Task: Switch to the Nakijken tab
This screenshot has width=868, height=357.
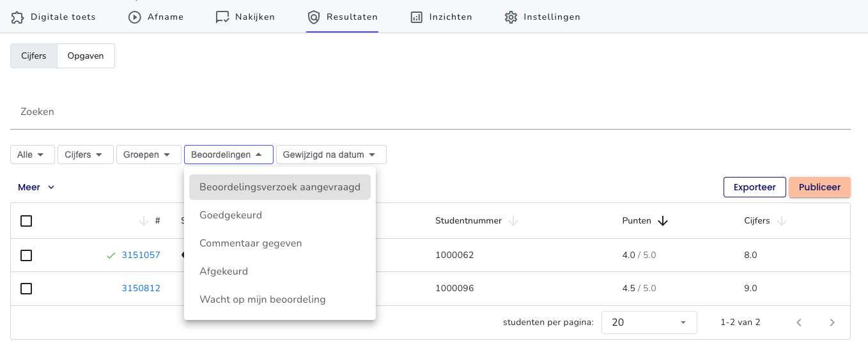Action: tap(245, 17)
